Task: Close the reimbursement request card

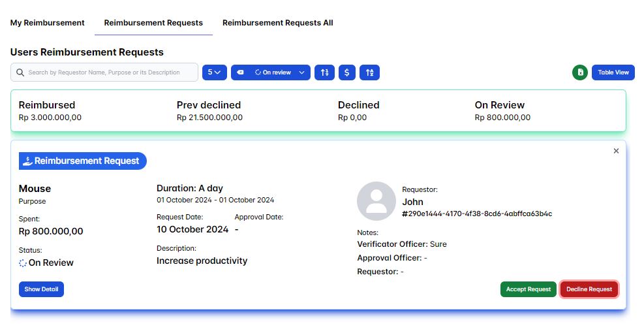Action: coord(616,151)
